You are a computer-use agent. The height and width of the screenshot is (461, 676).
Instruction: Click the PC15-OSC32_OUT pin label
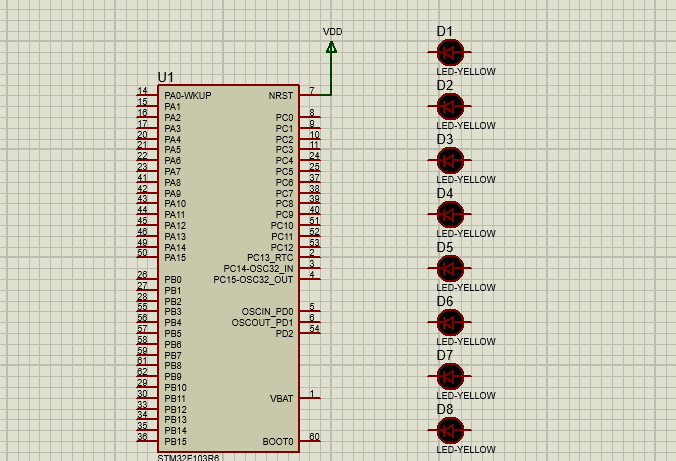[x=253, y=279]
